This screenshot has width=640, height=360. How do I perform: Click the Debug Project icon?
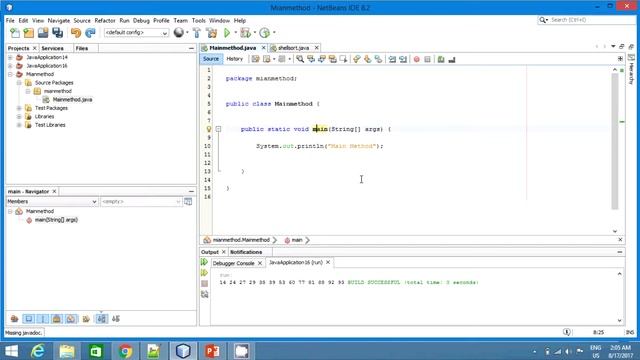(x=245, y=33)
